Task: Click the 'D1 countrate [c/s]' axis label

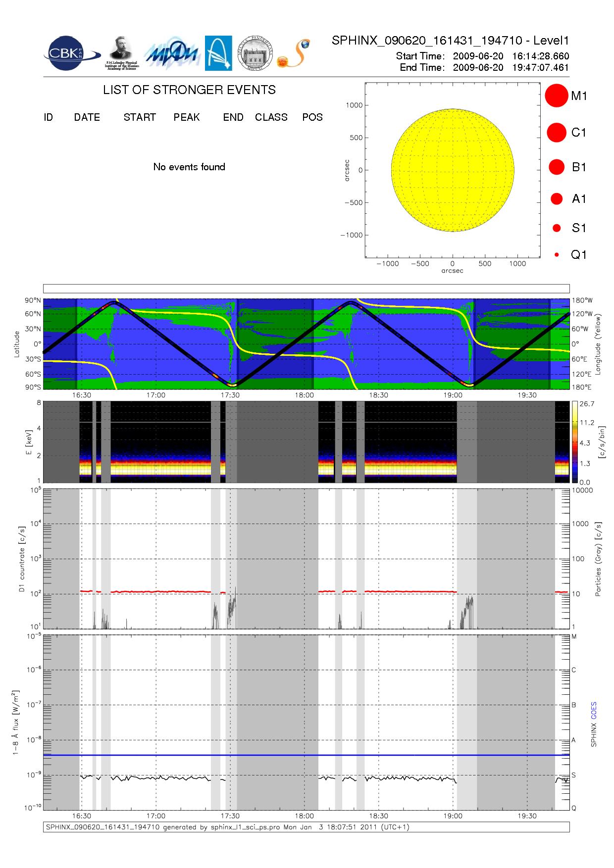Action: click(21, 559)
